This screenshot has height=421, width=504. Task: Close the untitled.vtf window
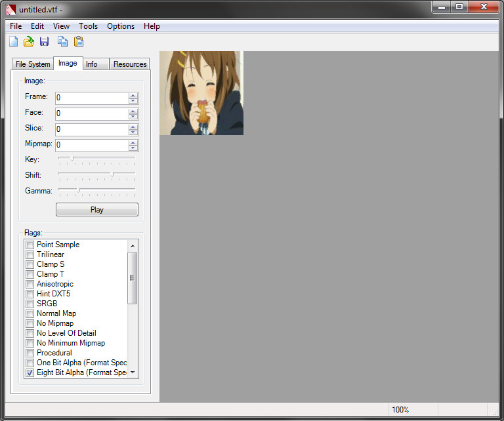(484, 7)
